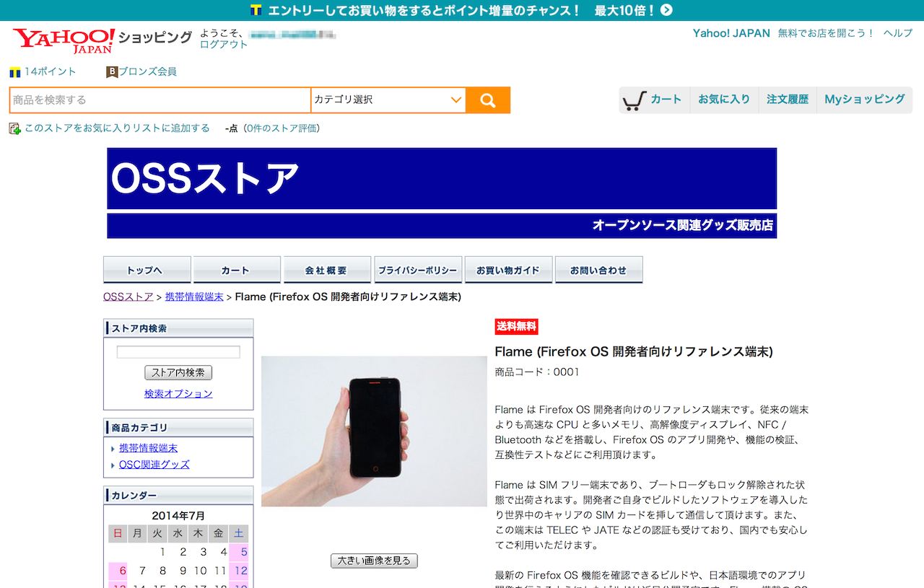Click the add-store-to-favorites icon
924x588 pixels.
(x=14, y=128)
